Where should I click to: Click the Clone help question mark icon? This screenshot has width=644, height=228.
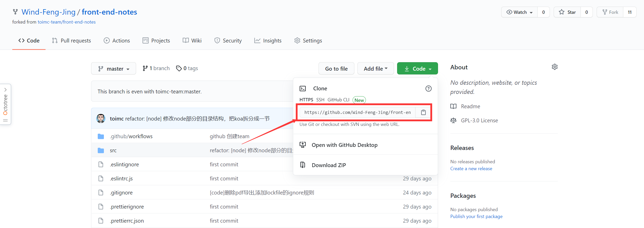coord(429,89)
